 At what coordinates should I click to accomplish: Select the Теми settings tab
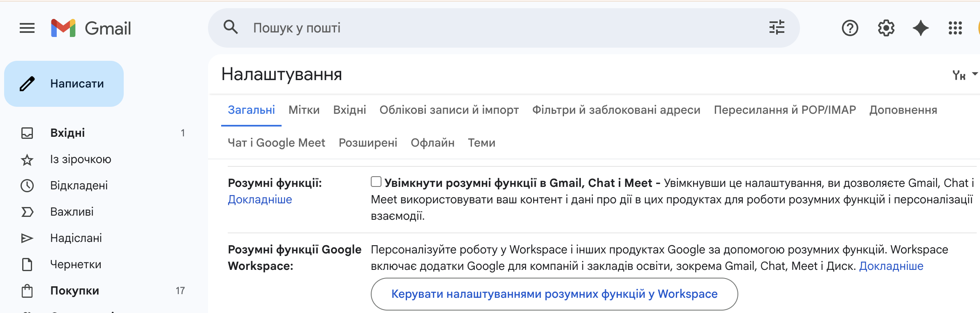coord(481,143)
